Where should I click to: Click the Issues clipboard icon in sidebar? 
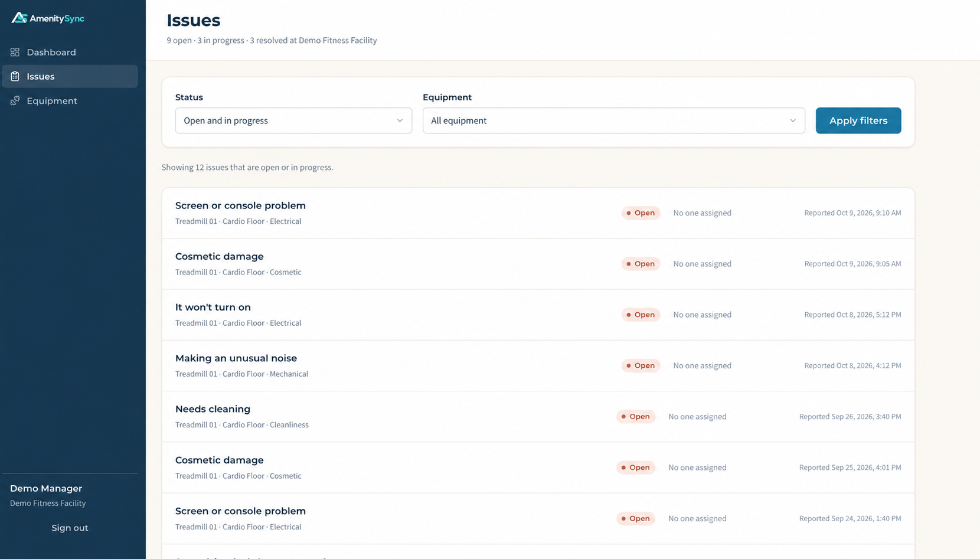pos(15,76)
